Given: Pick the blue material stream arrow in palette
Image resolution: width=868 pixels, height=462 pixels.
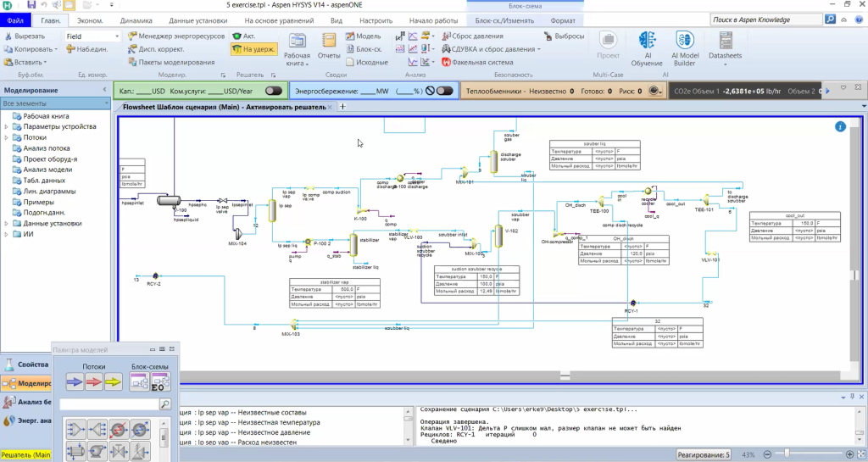Looking at the screenshot, I should click(x=75, y=382).
